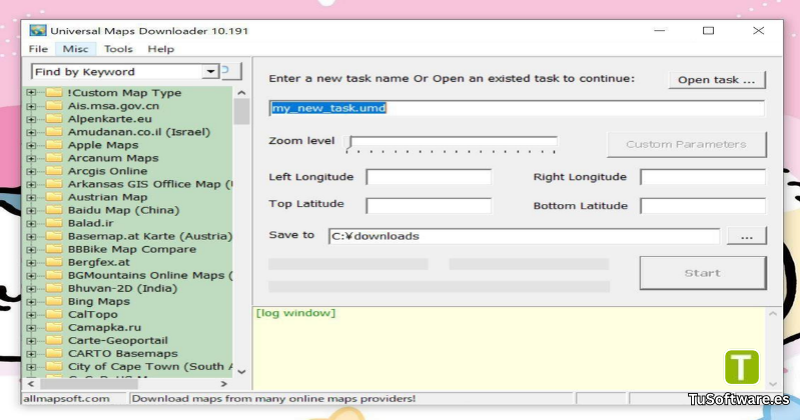The height and width of the screenshot is (420, 800).
Task: Maximize the Universal Maps Downloader window
Action: 708,31
